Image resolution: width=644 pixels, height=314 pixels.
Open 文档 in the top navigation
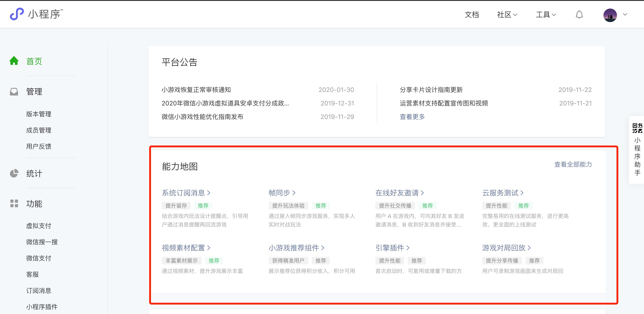471,15
